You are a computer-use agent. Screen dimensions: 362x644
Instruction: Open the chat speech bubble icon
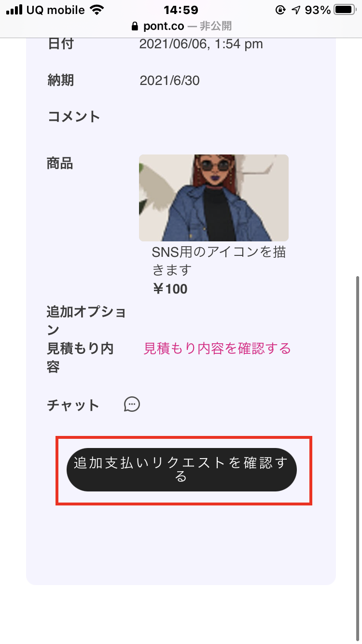click(x=132, y=405)
